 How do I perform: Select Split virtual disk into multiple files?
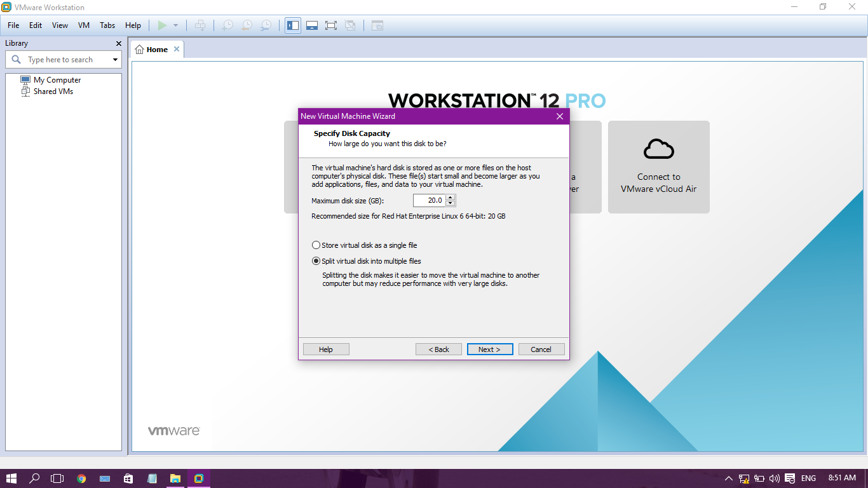coord(316,261)
